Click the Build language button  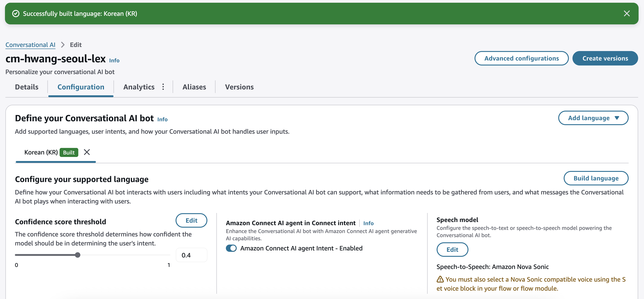[596, 178]
